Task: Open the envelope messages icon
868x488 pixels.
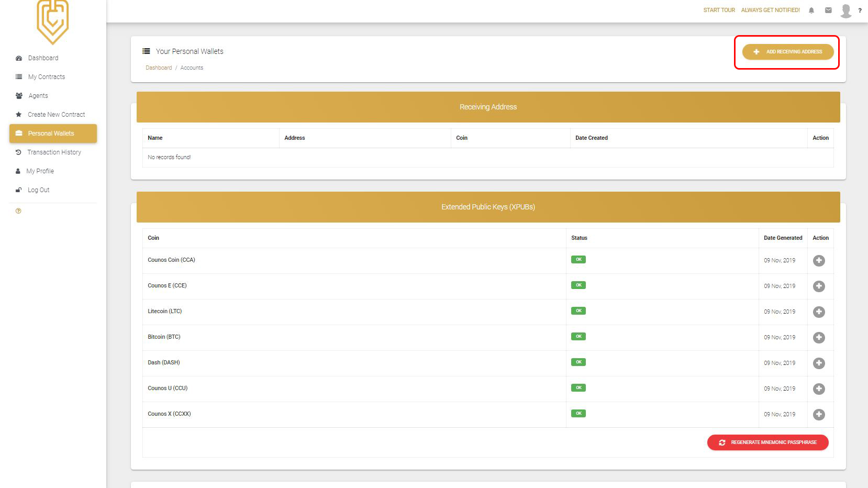Action: tap(828, 10)
